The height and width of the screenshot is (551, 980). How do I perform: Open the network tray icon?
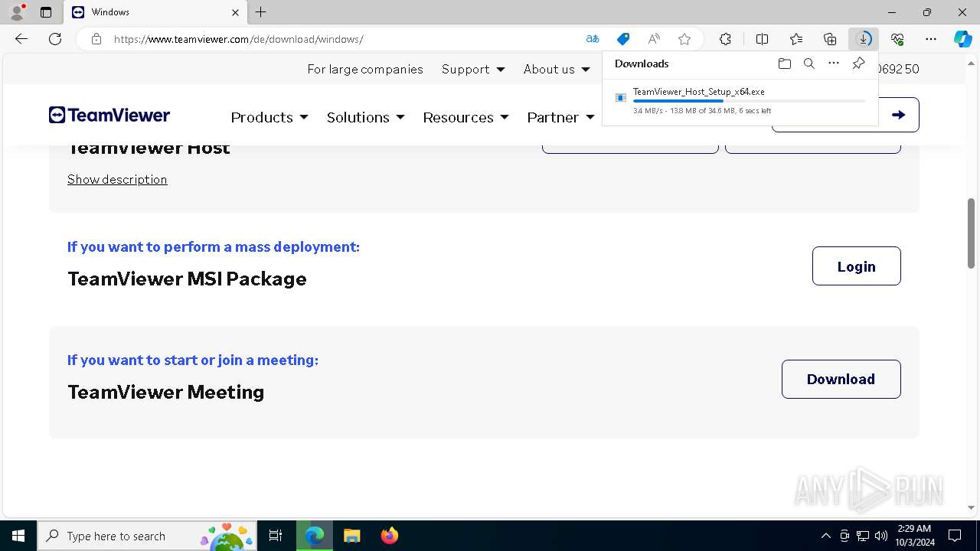click(x=863, y=536)
